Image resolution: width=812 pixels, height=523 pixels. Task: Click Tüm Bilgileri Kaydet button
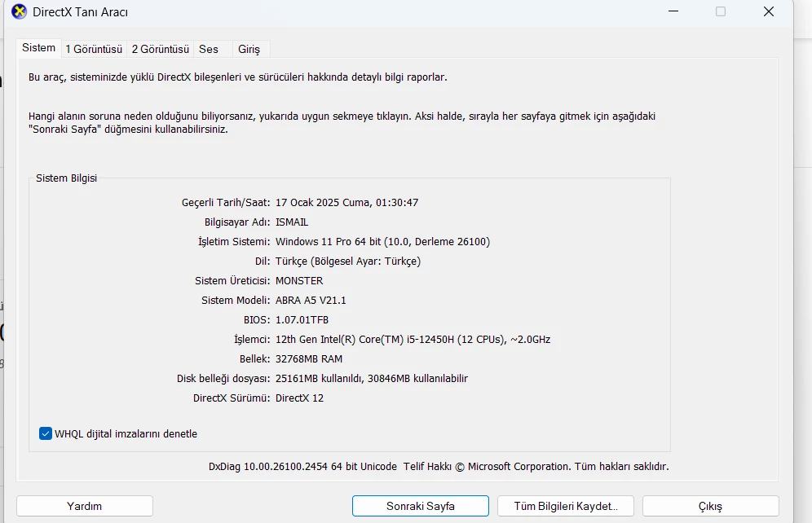click(x=566, y=506)
